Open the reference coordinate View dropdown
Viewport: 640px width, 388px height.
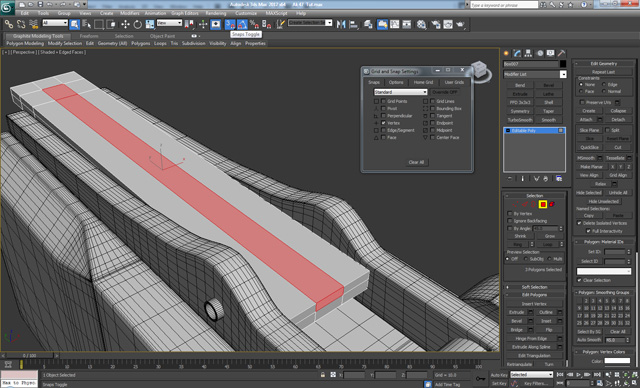point(169,23)
